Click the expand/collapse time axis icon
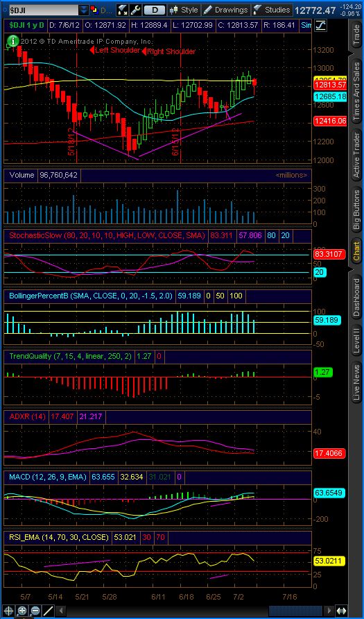The height and width of the screenshot is (619, 364). (x=342, y=611)
